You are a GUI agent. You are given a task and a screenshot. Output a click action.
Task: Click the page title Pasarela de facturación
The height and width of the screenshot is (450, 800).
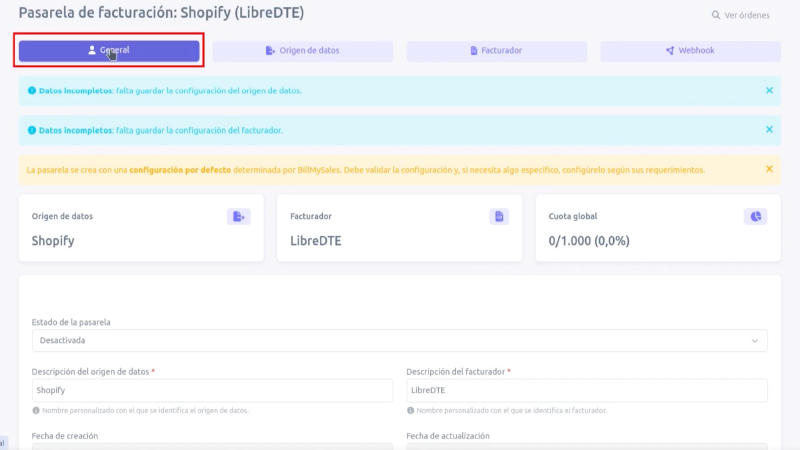pos(161,13)
